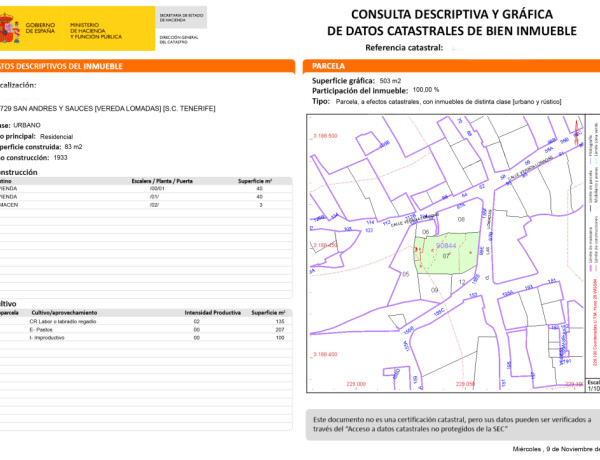Image resolution: width=600 pixels, height=460 pixels.
Task: Select the green highlighted parcel 07
Action: pos(447,257)
